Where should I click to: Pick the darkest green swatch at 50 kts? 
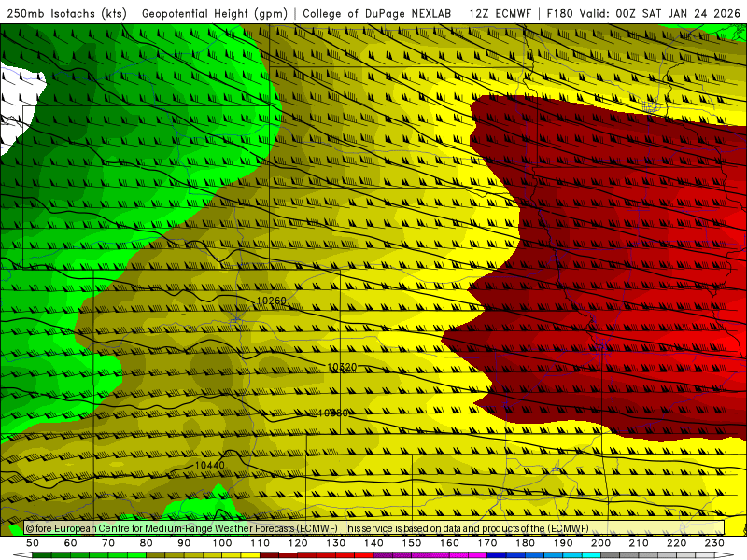point(42,555)
